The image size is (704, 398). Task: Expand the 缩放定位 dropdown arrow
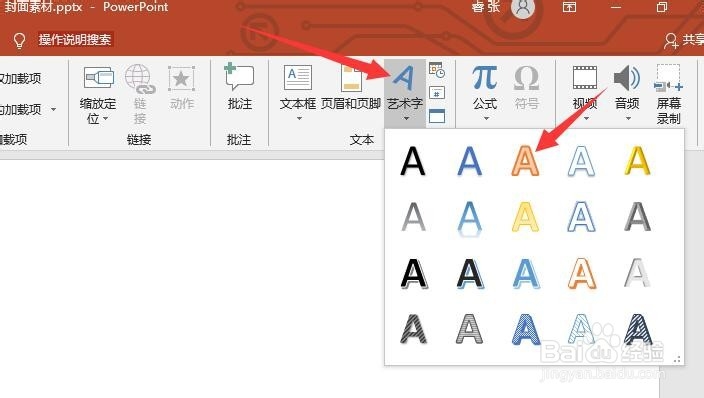coord(106,119)
